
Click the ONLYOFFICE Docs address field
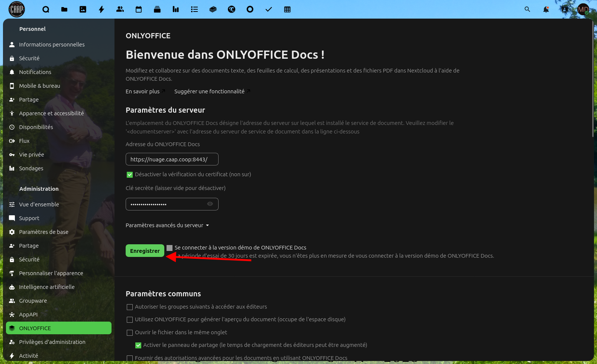pos(172,159)
